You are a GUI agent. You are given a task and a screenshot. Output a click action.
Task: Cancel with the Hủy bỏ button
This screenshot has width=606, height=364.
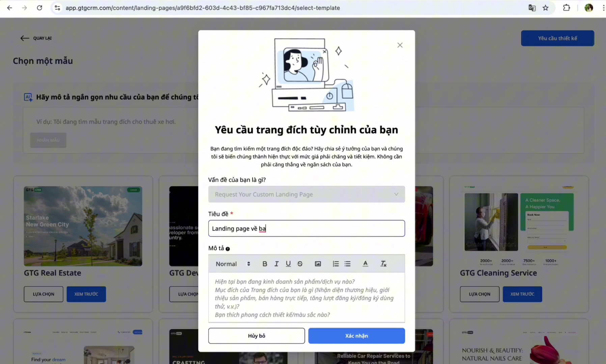[x=256, y=336]
